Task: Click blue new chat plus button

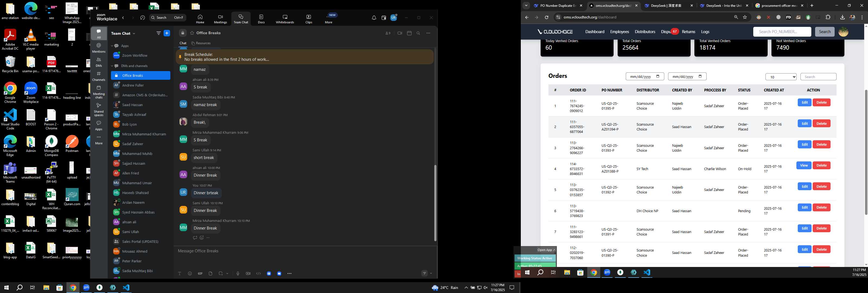Action: pyautogui.click(x=167, y=33)
